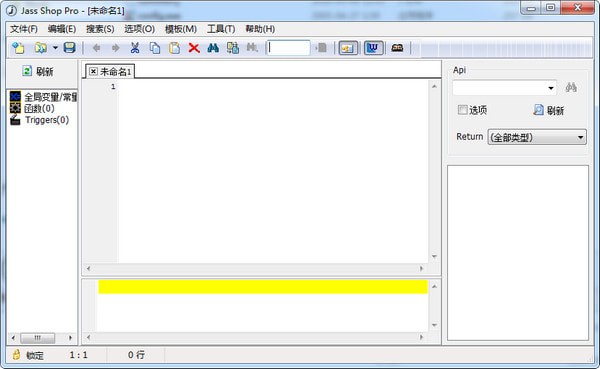Focus the toolbar search input field
The height and width of the screenshot is (369, 600).
[289, 48]
